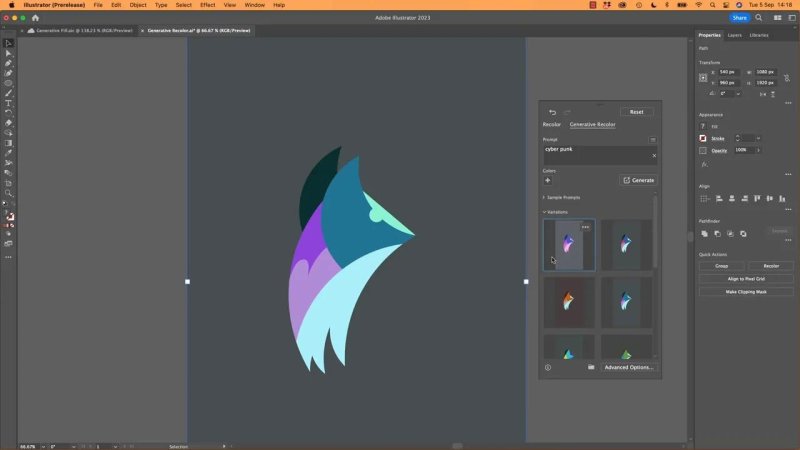
Task: Switch to the Layers tab
Action: click(x=735, y=35)
